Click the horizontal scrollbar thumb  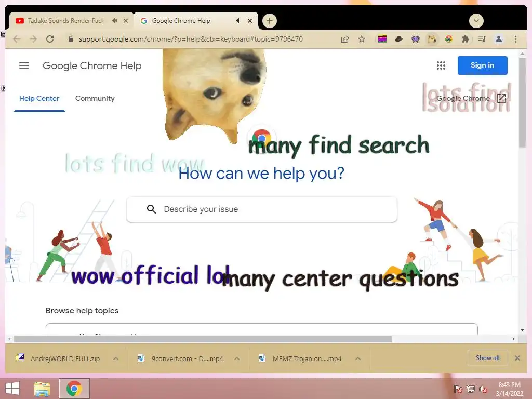click(x=203, y=339)
